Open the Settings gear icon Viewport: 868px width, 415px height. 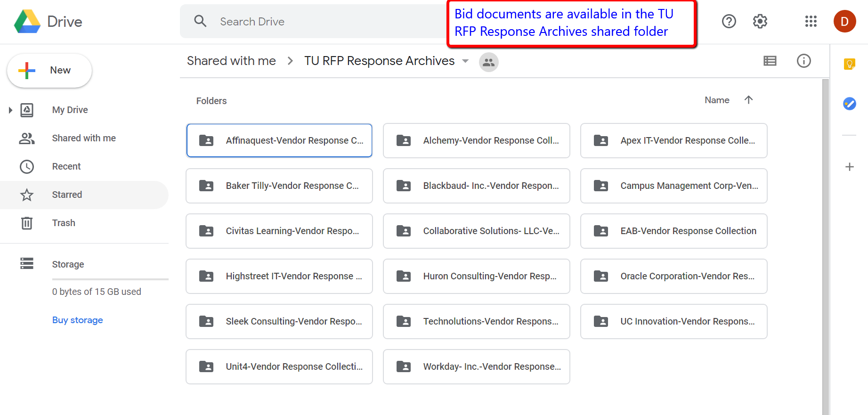click(x=760, y=21)
